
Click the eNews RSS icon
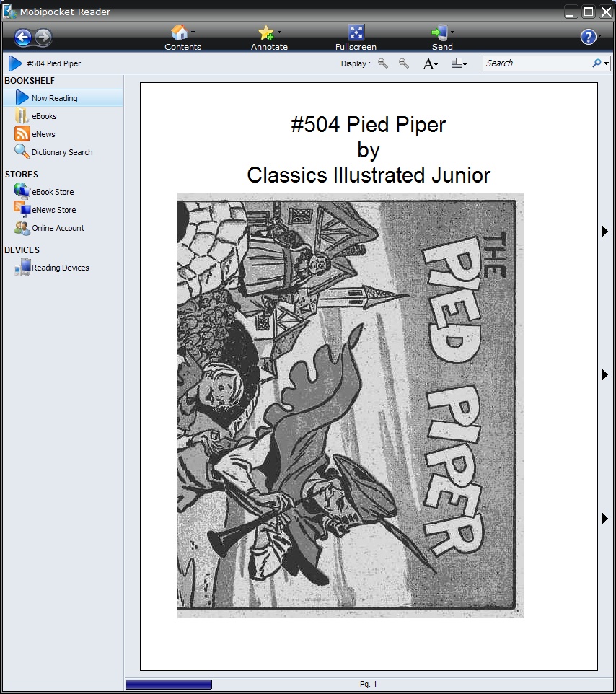[x=22, y=133]
